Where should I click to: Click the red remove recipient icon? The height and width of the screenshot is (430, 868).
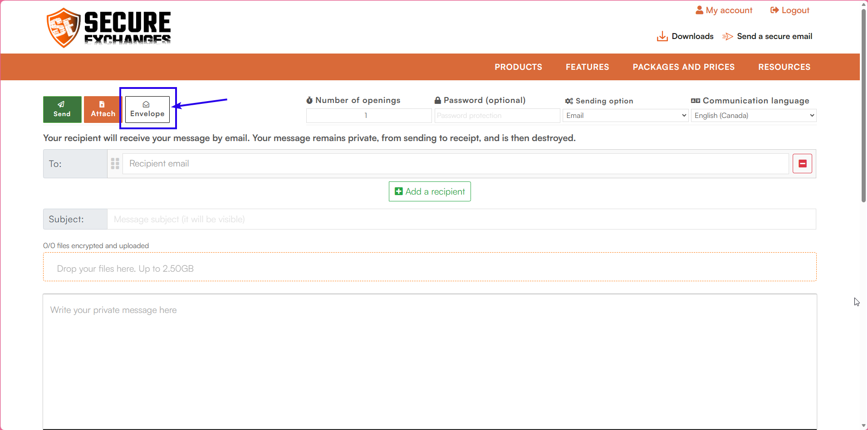802,164
